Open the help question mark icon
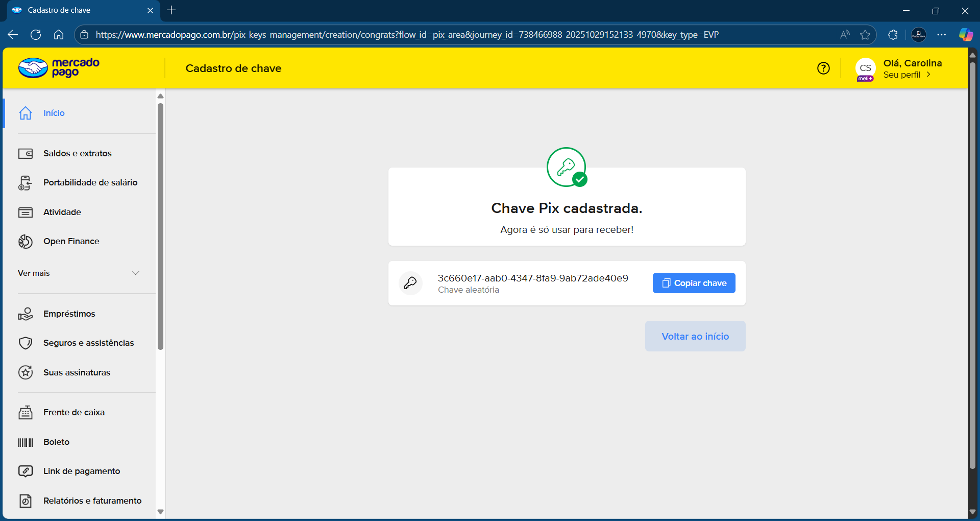The width and height of the screenshot is (980, 521). pos(823,68)
